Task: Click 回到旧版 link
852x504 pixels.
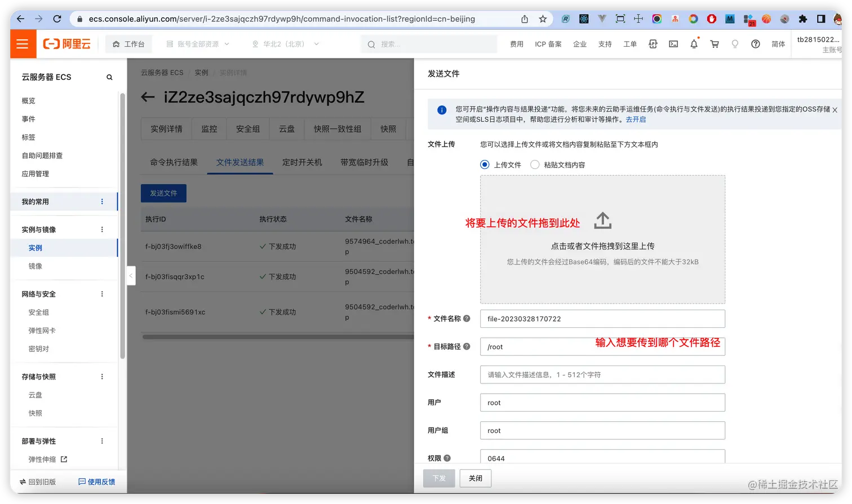Action: click(x=38, y=482)
